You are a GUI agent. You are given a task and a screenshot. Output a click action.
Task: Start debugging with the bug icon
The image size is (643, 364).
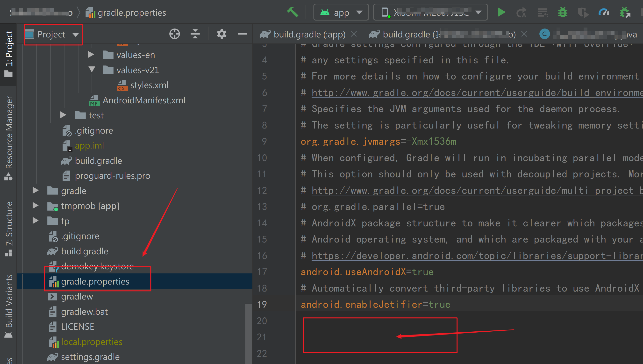pos(563,12)
